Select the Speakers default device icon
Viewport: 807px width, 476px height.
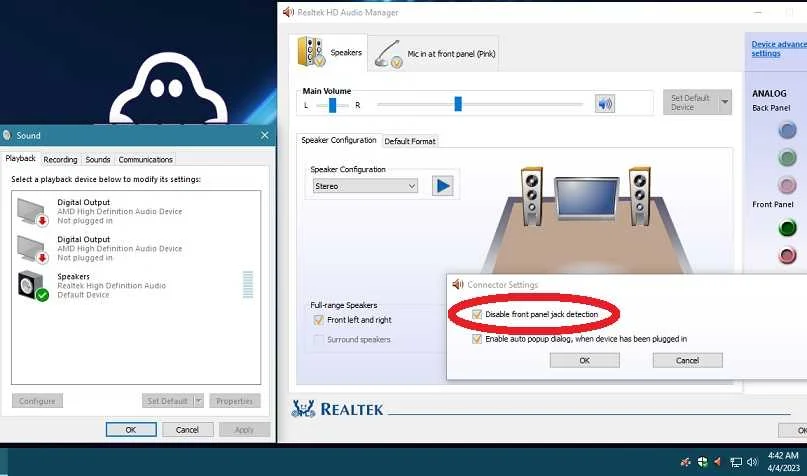point(33,286)
